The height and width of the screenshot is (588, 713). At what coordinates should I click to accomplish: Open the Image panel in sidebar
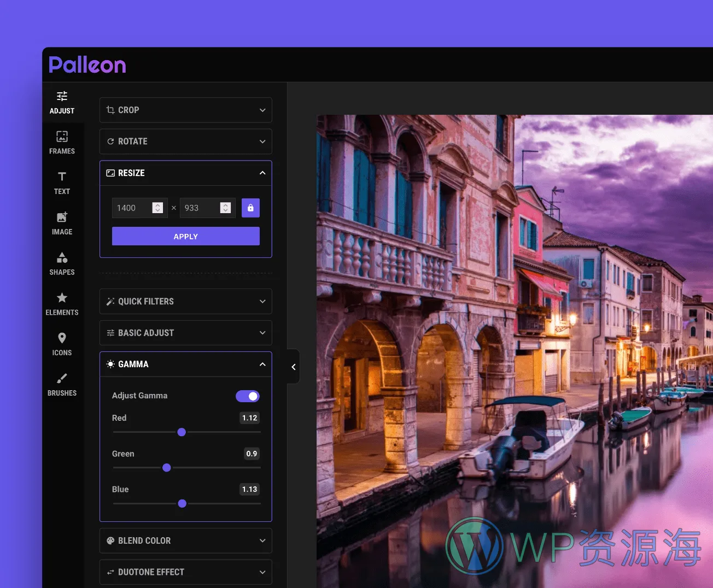click(62, 223)
